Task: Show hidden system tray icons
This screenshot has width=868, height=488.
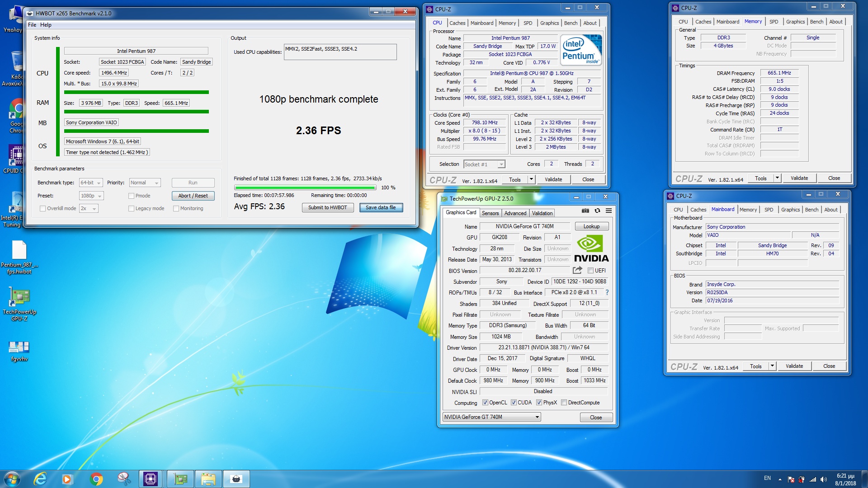Action: pos(780,479)
